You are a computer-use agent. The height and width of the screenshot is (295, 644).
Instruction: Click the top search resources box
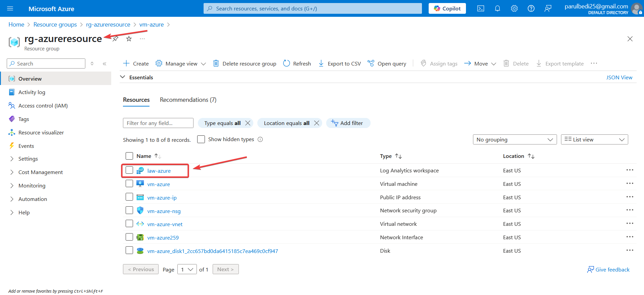pos(312,8)
